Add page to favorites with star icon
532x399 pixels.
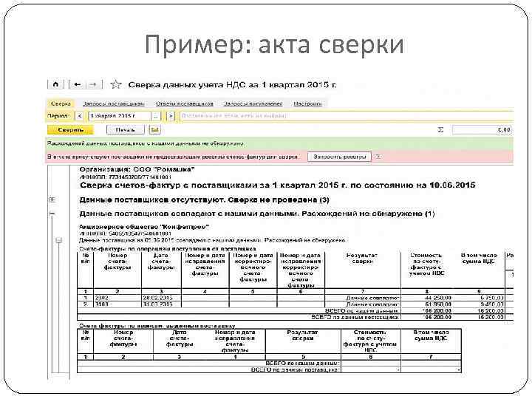(x=116, y=84)
